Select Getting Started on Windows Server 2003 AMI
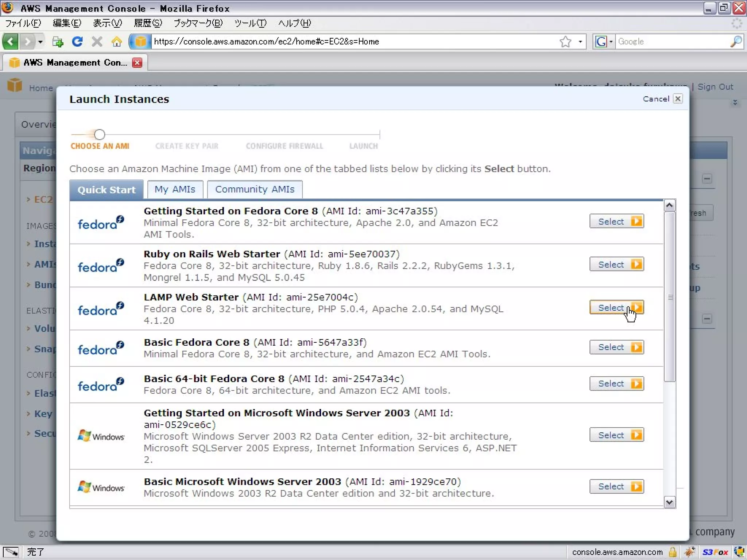This screenshot has width=747, height=560. pos(616,435)
